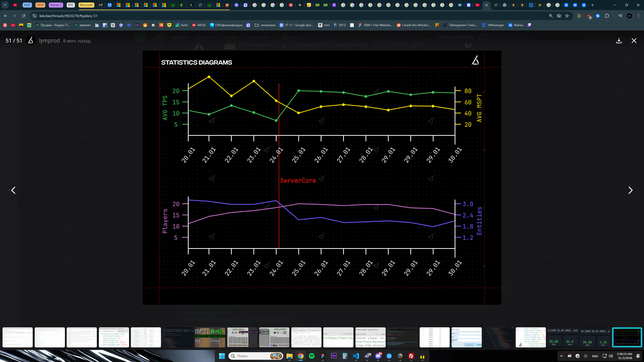This screenshot has width=644, height=362.
Task: Open the lymprod author profile link
Action: [49, 41]
